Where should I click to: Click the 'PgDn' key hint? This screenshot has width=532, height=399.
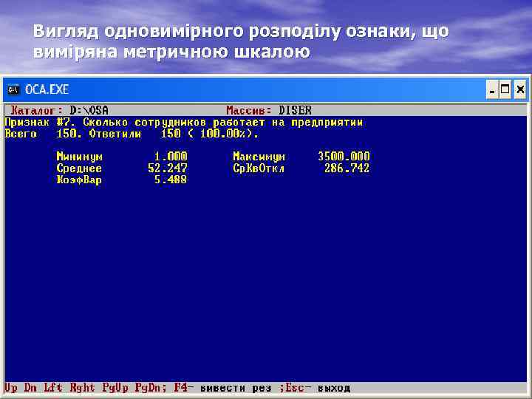(149, 387)
